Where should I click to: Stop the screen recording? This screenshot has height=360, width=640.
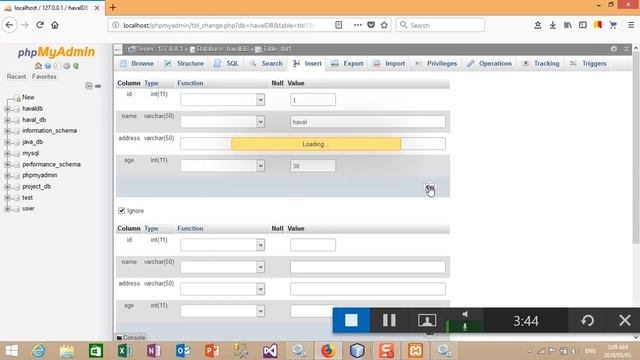(351, 320)
